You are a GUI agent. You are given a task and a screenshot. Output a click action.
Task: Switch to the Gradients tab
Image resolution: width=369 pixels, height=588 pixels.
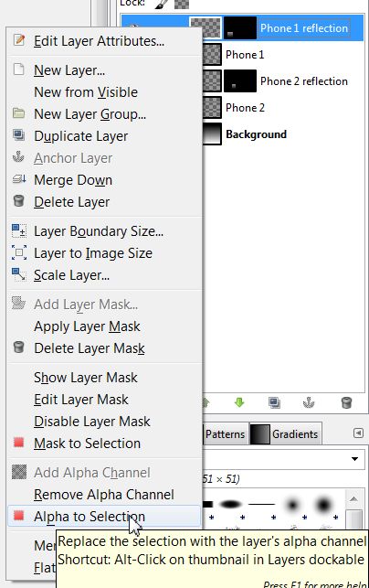point(286,434)
